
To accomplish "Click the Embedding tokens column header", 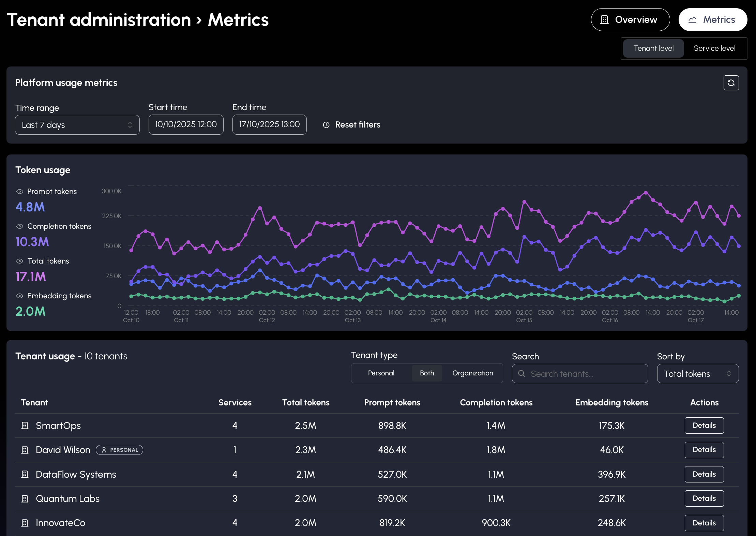I will point(612,403).
